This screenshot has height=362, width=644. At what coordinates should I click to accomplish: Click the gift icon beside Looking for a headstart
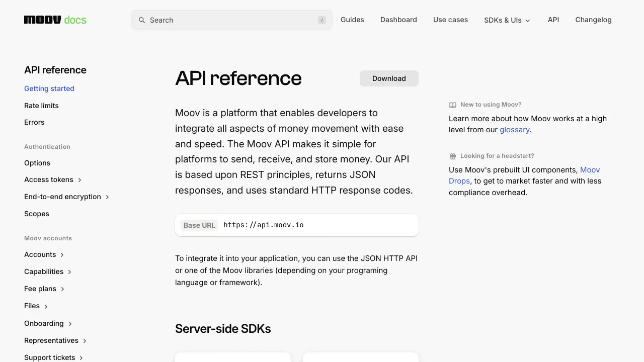[453, 156]
